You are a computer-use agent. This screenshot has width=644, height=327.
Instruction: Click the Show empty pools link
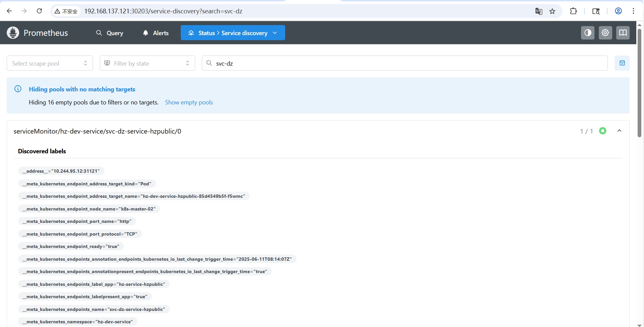tap(189, 102)
